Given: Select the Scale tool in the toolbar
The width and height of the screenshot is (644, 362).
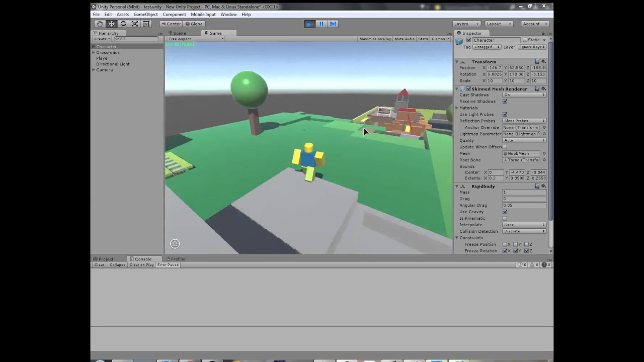Looking at the screenshot, I should [135, 24].
